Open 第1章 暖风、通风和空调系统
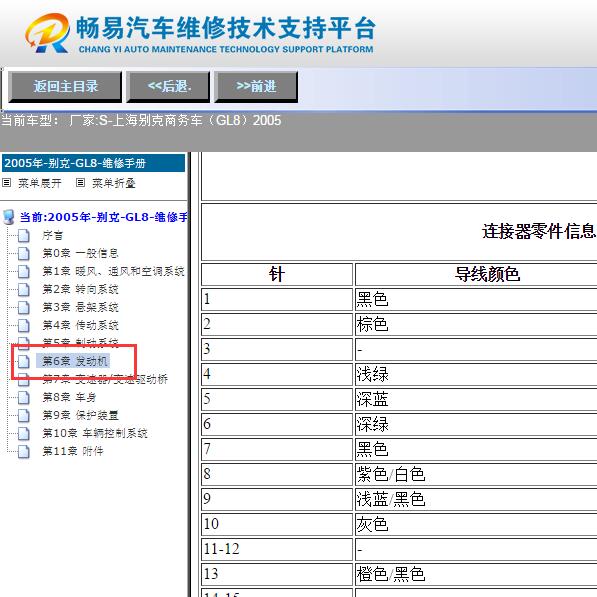The image size is (597, 597). [113, 271]
